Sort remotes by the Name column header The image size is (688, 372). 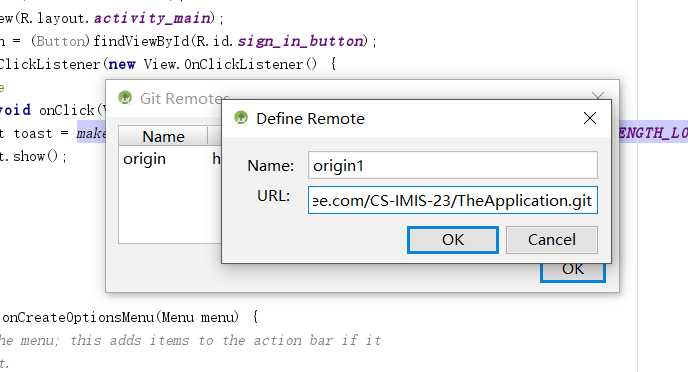click(x=163, y=136)
